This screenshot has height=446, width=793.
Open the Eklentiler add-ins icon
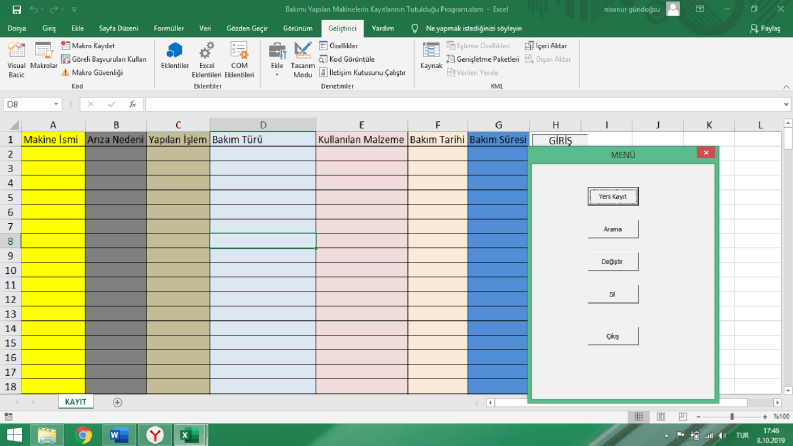(174, 56)
